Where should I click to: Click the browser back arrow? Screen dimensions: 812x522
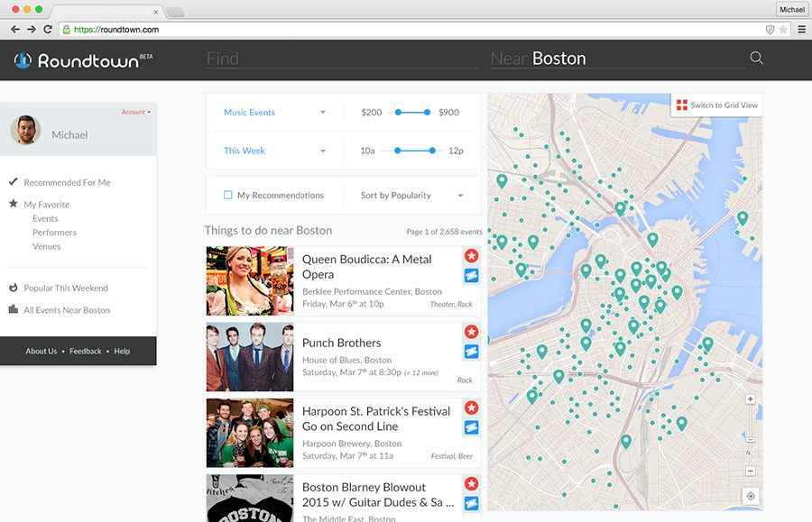click(x=15, y=30)
